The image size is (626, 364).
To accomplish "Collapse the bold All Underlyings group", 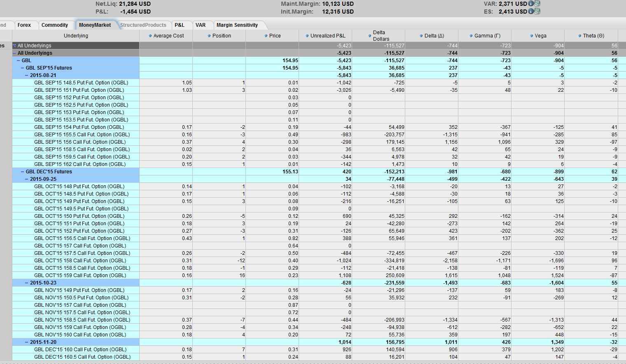I will (14, 53).
